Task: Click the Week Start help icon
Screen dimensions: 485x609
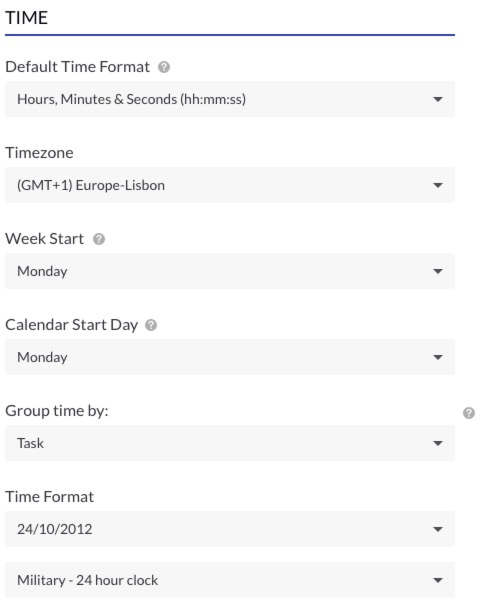Action: (x=99, y=239)
